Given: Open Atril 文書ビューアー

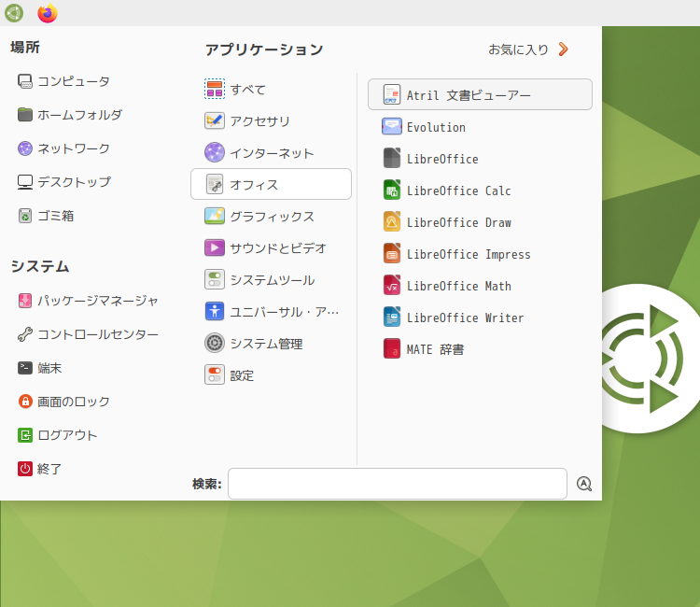Looking at the screenshot, I should (x=480, y=94).
